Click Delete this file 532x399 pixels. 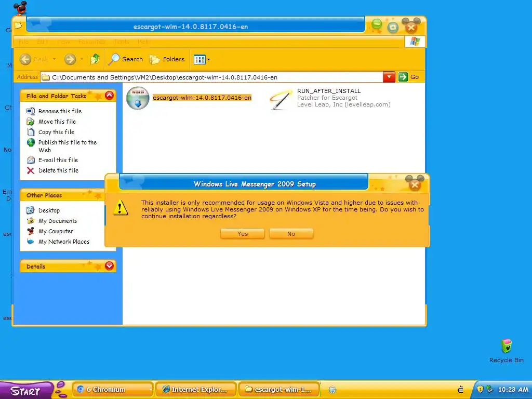coord(58,170)
